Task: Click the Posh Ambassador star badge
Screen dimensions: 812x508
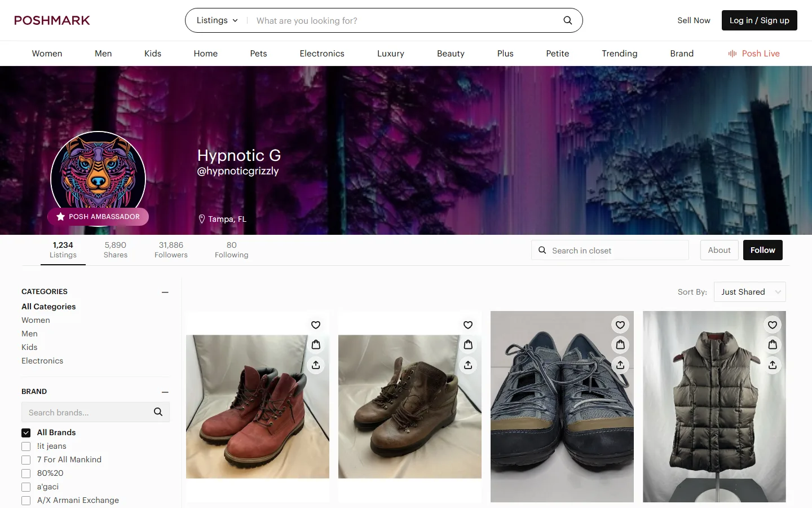Action: (98, 217)
